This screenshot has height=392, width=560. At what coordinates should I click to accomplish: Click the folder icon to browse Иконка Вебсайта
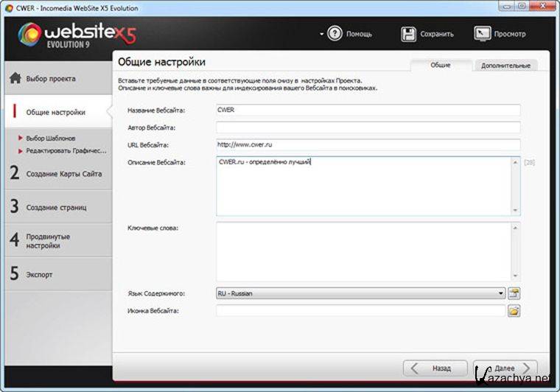(x=514, y=311)
